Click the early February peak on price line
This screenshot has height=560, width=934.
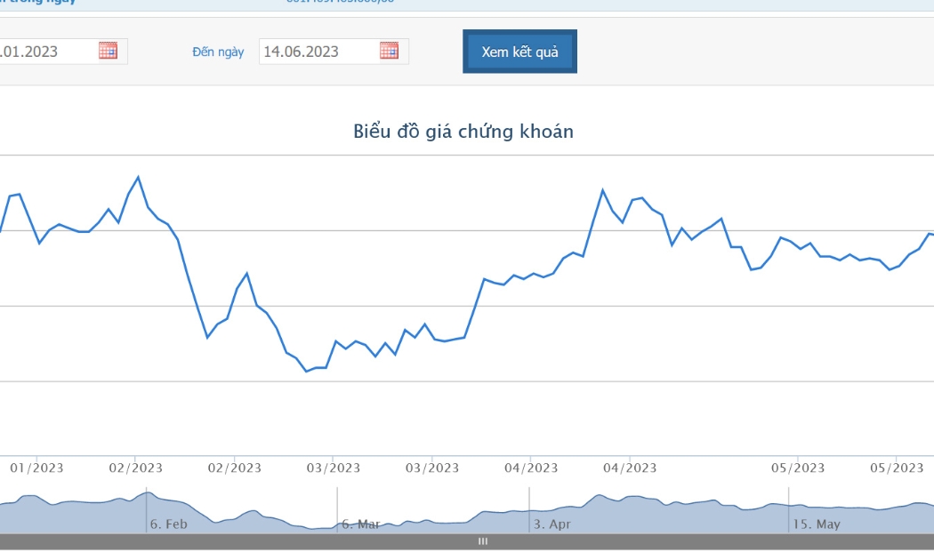[138, 178]
